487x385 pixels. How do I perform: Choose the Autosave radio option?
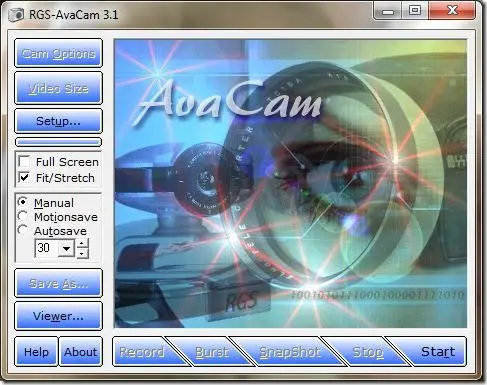coord(23,230)
